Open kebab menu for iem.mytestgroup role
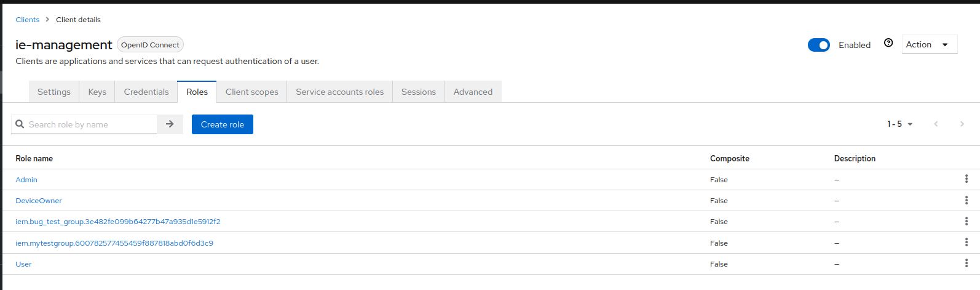Viewport: 980px width, 290px height. (x=966, y=243)
